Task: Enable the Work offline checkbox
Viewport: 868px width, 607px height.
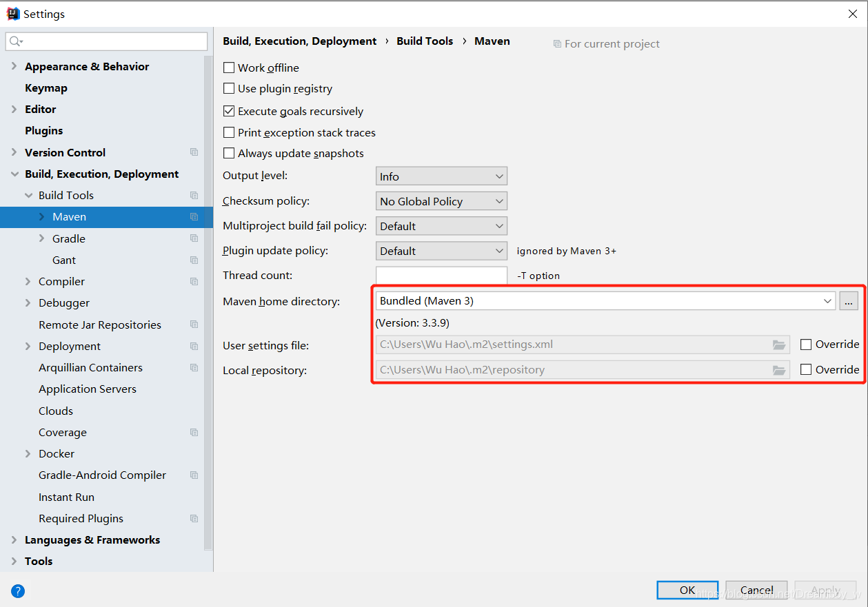Action: (229, 68)
